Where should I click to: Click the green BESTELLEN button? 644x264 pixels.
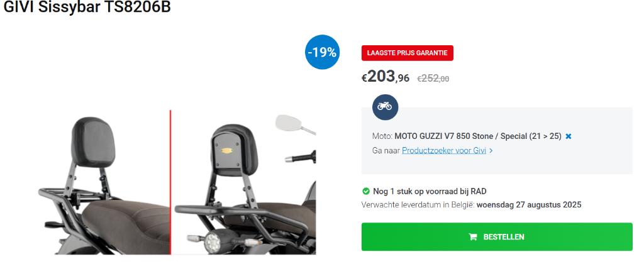497,237
